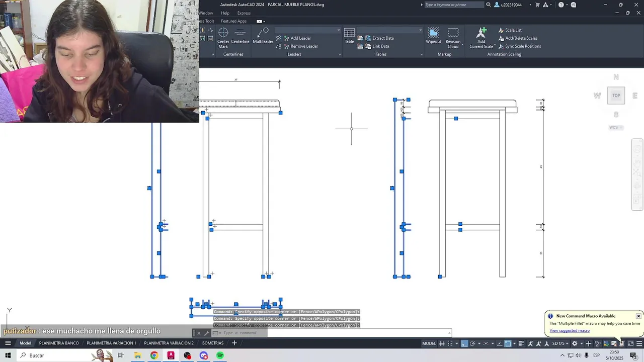The image size is (644, 362).
Task: Open the Windows notification center icon
Action: point(633,355)
